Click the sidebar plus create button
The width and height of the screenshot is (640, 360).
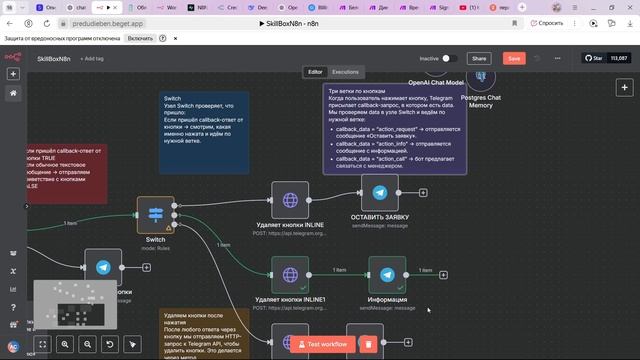(13, 74)
